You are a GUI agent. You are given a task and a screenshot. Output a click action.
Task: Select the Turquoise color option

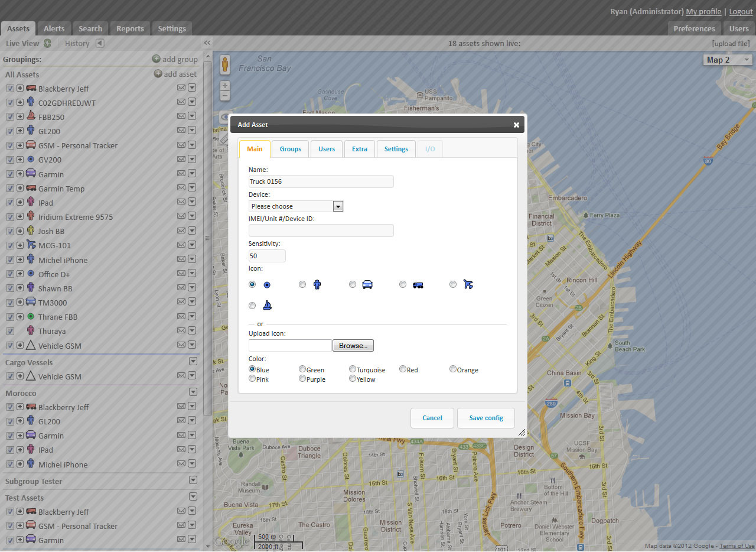[353, 369]
